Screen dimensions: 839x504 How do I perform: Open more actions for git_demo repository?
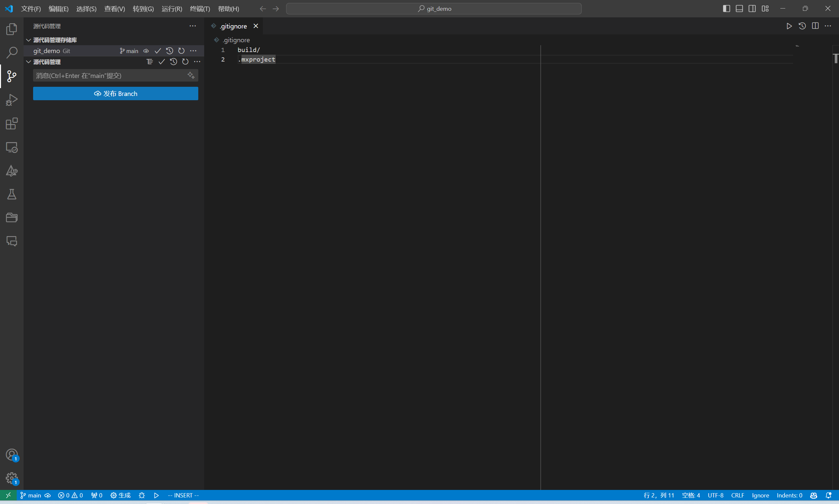(193, 51)
